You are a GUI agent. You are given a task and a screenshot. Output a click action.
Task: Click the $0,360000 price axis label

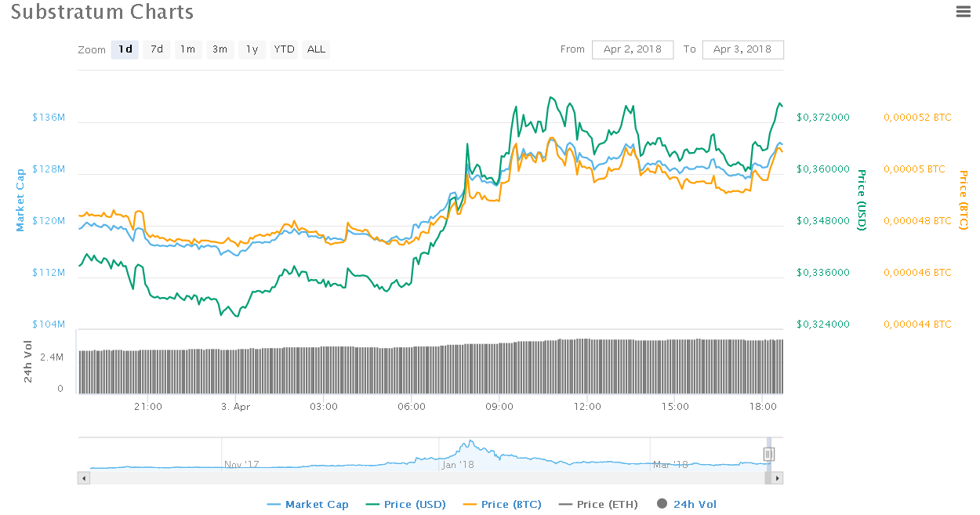pos(822,169)
